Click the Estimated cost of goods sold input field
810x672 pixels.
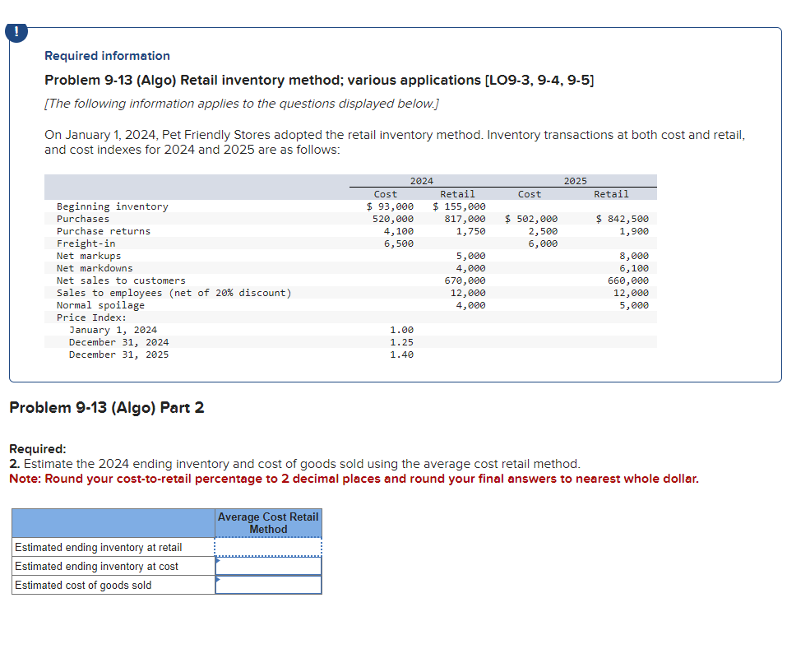pos(267,585)
